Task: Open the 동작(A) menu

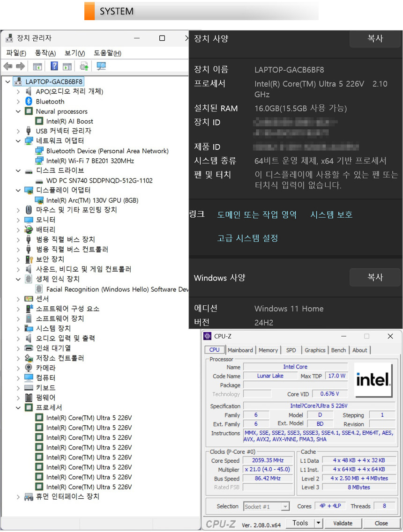Action: coord(45,53)
